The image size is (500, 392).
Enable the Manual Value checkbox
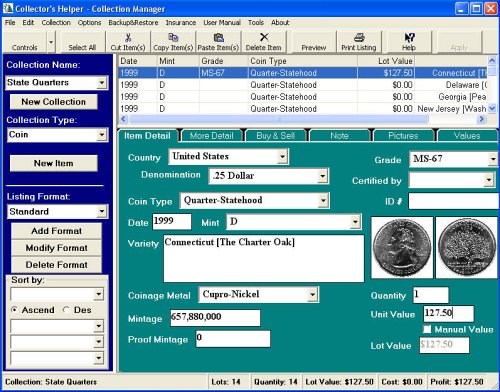[427, 329]
